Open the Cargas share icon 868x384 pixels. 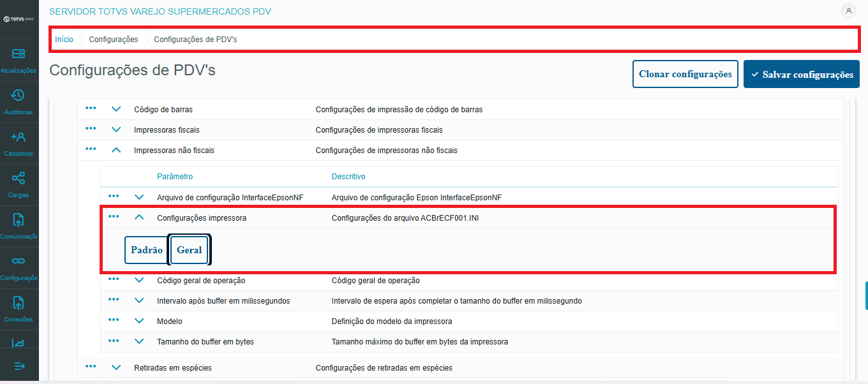coord(19,178)
